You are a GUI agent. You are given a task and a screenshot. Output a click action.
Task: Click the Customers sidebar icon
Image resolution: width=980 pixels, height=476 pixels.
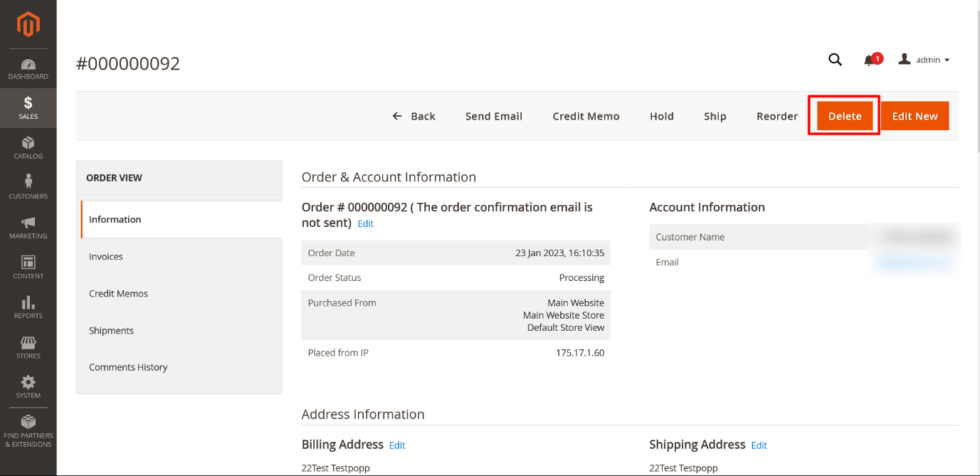(x=28, y=184)
